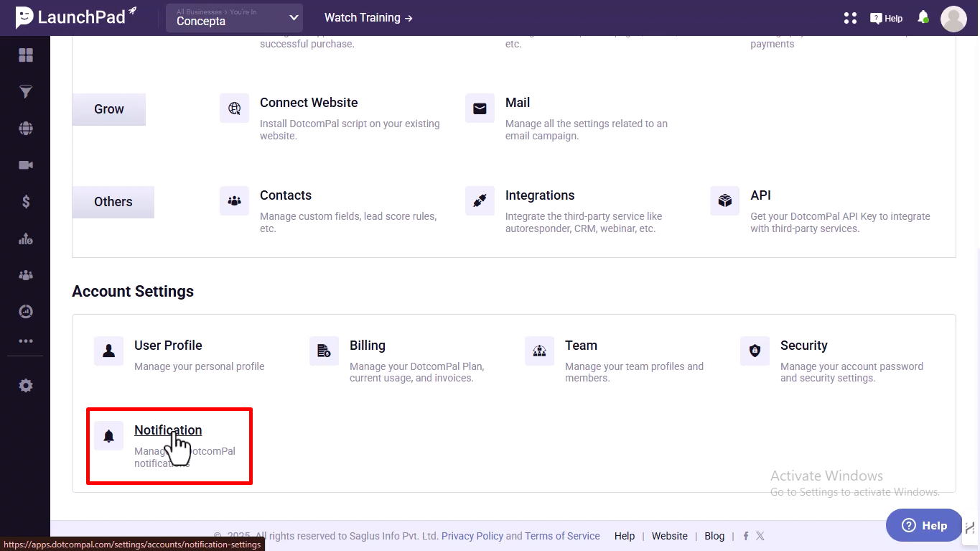Click the Contacts group icon
The image size is (980, 551).
(234, 201)
